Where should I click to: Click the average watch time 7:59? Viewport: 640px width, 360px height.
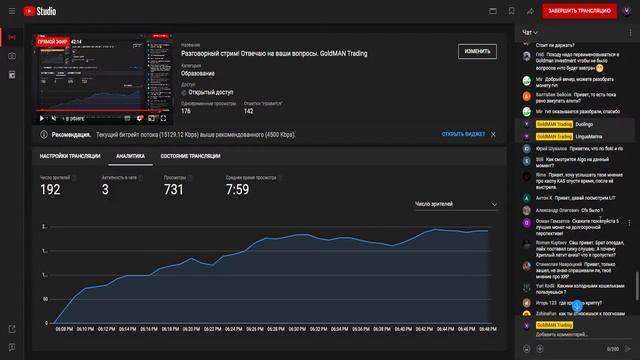[x=238, y=190]
